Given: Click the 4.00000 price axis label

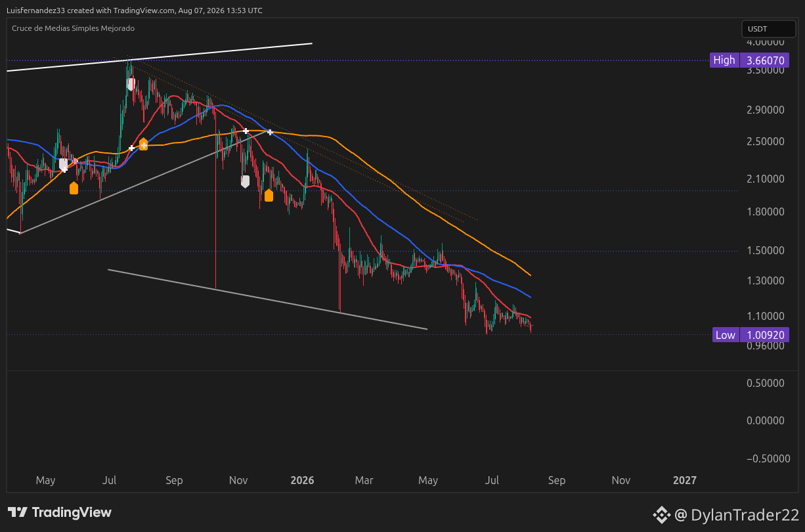Looking at the screenshot, I should [766, 41].
